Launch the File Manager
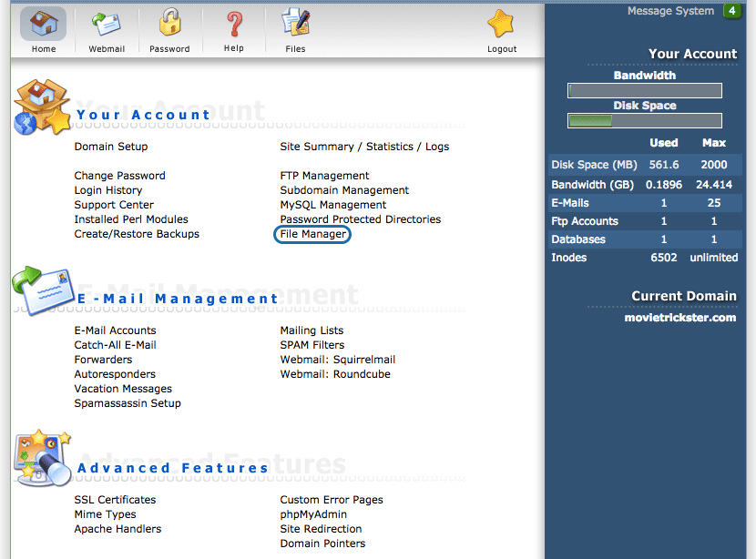This screenshot has height=559, width=756. point(313,234)
